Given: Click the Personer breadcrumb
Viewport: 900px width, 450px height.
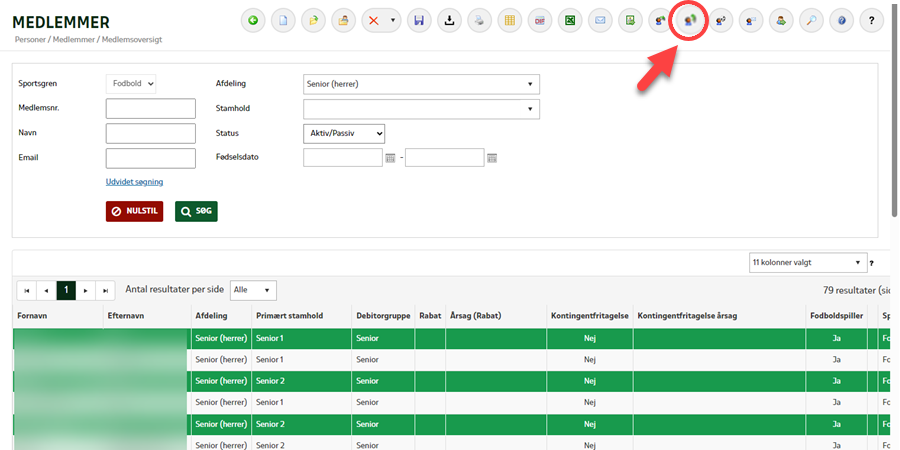Looking at the screenshot, I should [x=31, y=40].
